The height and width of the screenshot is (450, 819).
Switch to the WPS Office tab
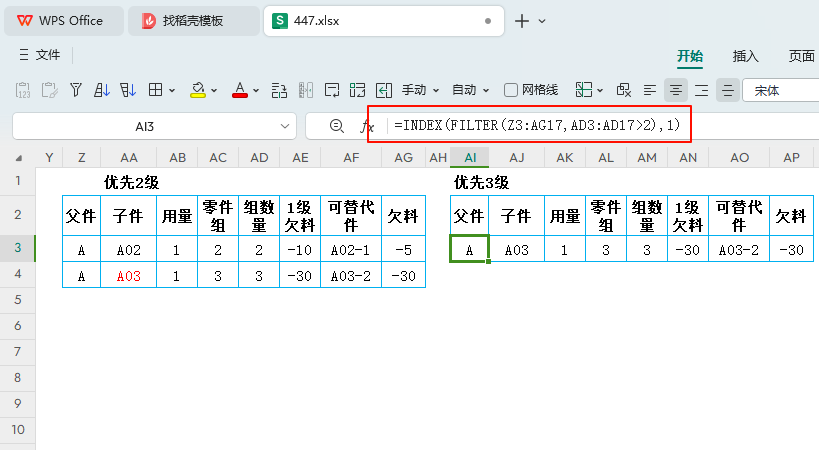64,21
